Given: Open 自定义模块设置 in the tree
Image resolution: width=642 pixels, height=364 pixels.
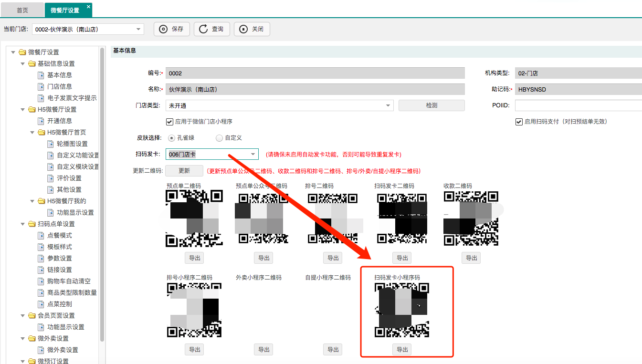Looking at the screenshot, I should coord(78,166).
